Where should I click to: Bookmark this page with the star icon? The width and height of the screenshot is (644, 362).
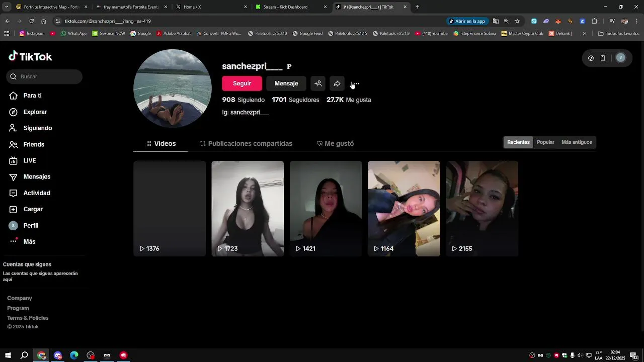[517, 21]
